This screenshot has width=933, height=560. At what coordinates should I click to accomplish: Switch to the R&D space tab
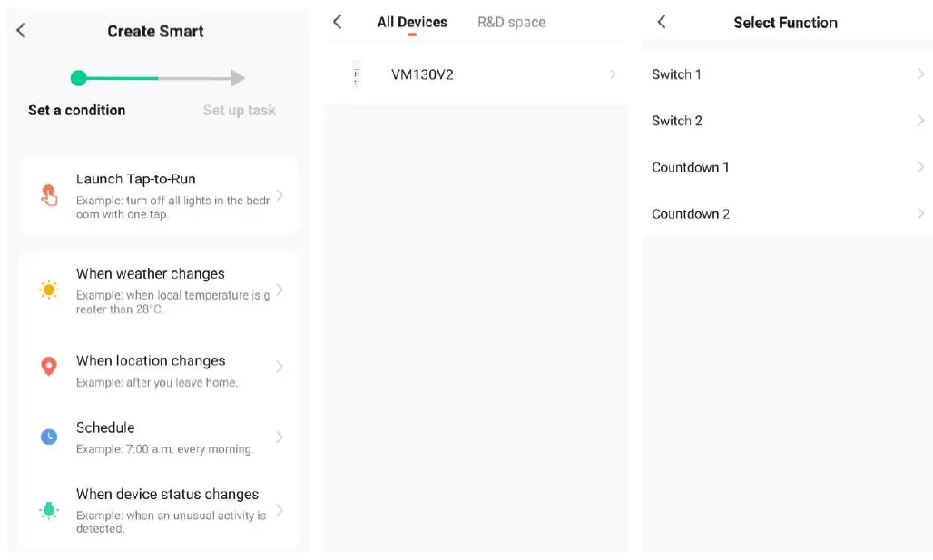click(511, 22)
